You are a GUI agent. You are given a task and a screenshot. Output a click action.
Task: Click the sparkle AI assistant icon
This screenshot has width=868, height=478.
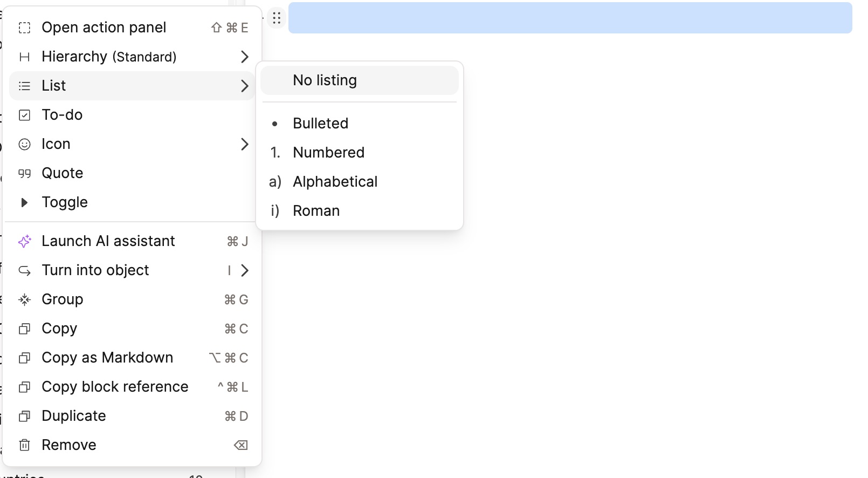pyautogui.click(x=24, y=241)
